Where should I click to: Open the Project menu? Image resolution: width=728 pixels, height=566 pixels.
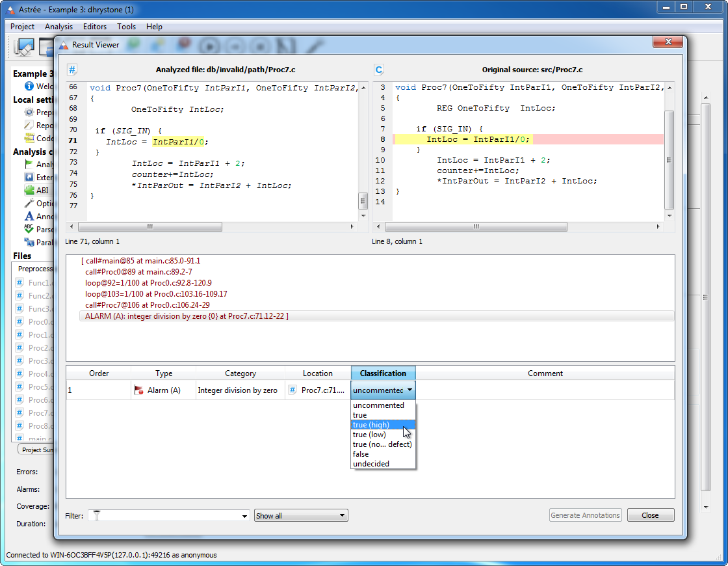pos(22,27)
